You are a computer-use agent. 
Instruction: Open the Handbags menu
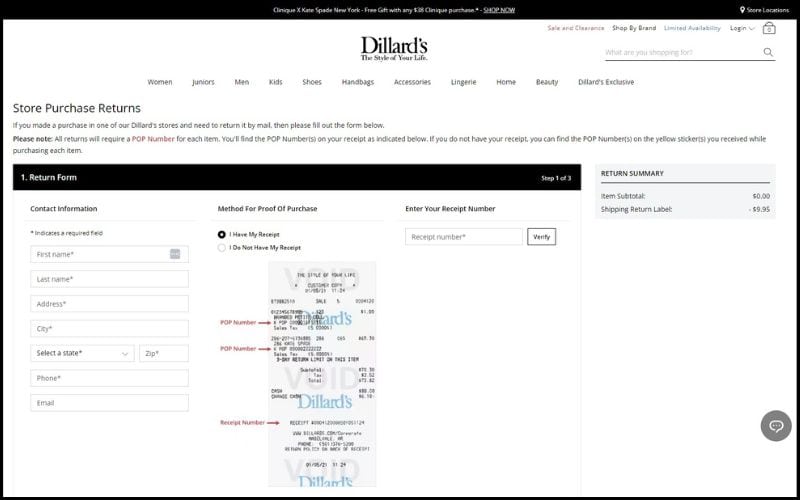click(x=358, y=82)
